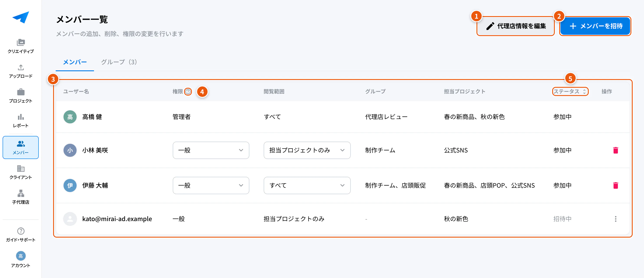Go to アップロード in the sidebar

click(21, 71)
